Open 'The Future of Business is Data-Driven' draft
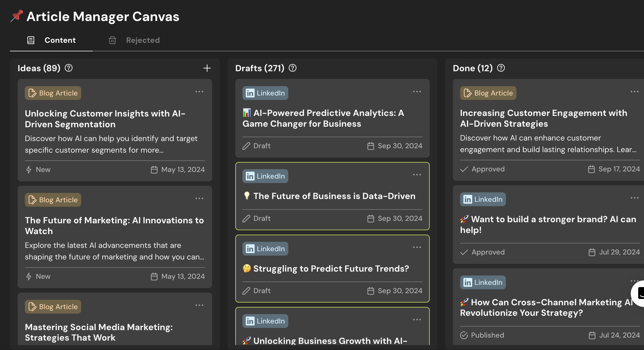 pyautogui.click(x=334, y=196)
